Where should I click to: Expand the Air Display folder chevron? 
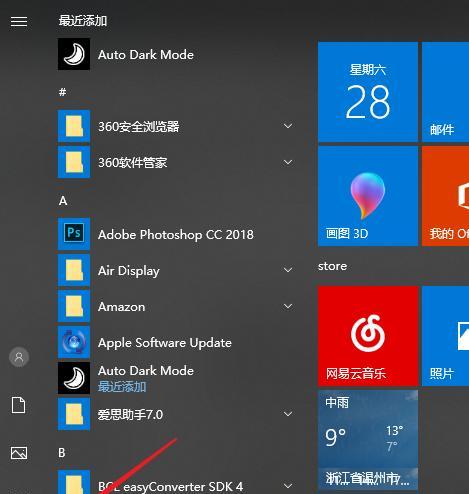pos(288,270)
